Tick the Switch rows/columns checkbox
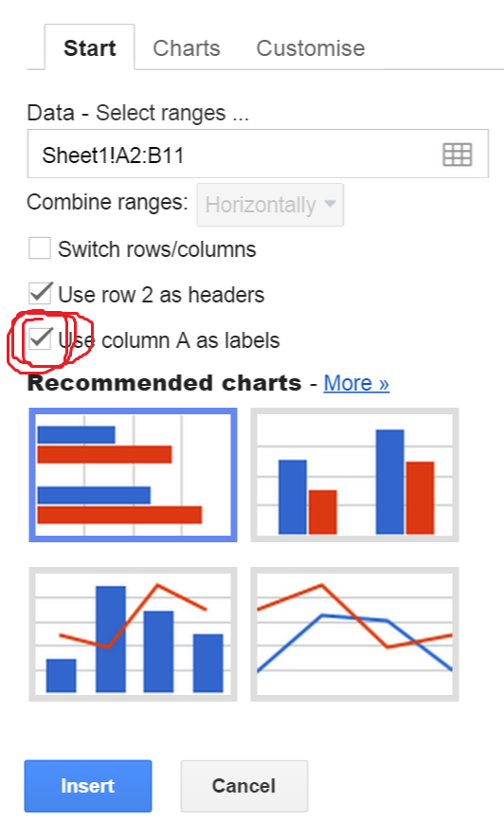Screen dimensions: 504x840 pyautogui.click(x=40, y=249)
